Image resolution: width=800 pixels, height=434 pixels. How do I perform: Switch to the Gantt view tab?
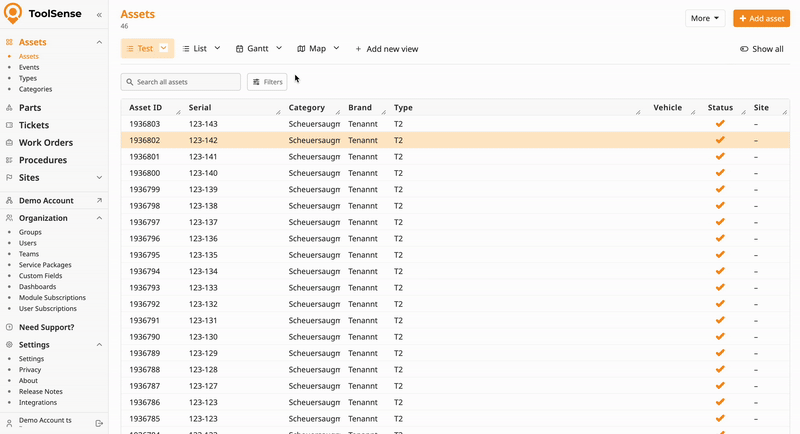coord(259,48)
